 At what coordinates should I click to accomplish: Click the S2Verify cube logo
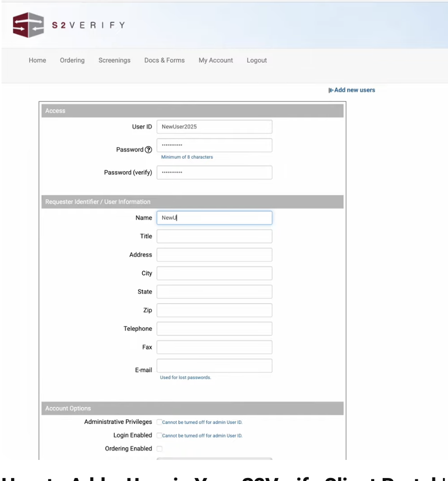pos(28,25)
